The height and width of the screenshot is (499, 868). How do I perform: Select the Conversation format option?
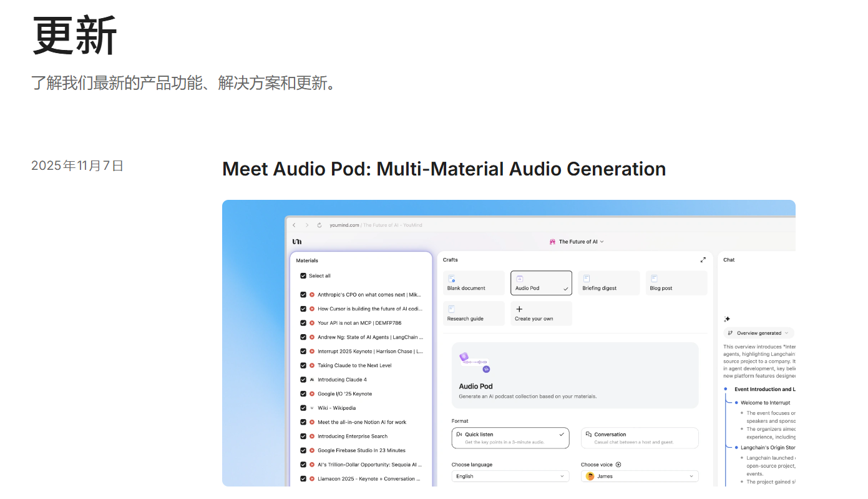(x=640, y=438)
